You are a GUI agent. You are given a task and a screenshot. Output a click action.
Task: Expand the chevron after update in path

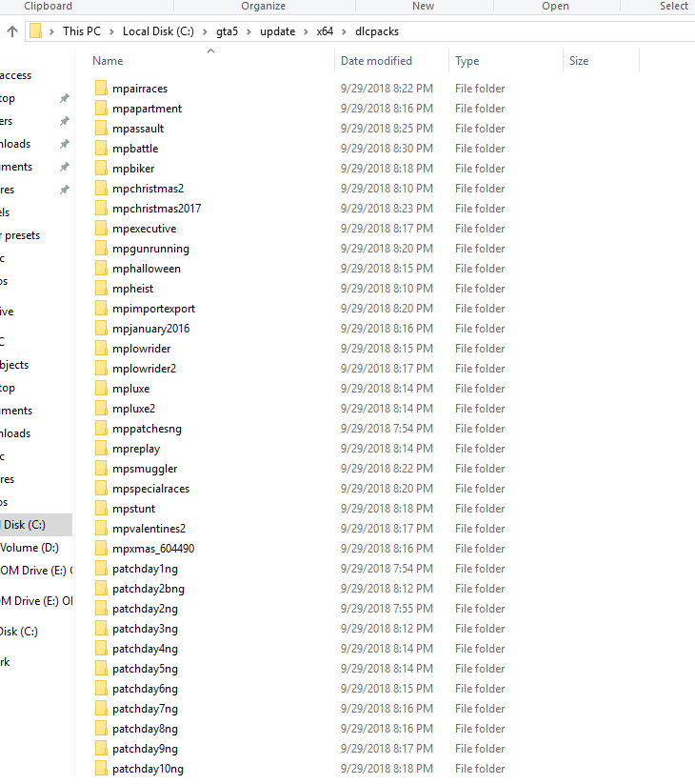point(306,31)
